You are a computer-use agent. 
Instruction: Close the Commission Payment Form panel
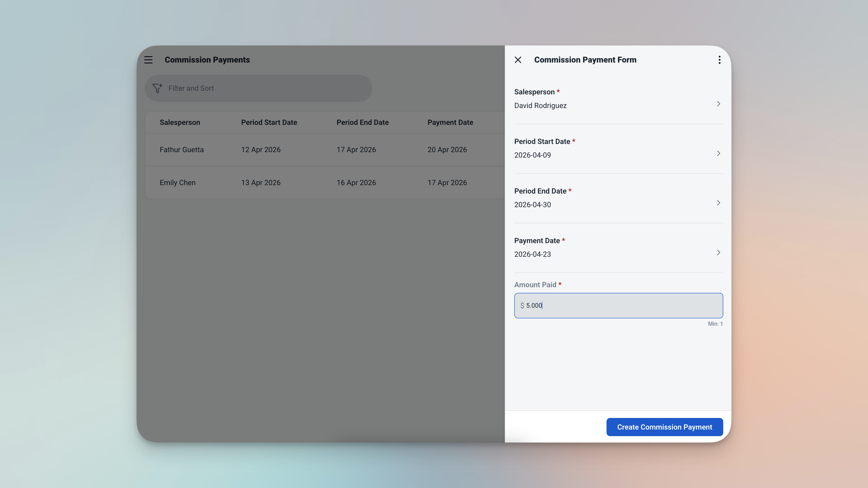(x=518, y=60)
